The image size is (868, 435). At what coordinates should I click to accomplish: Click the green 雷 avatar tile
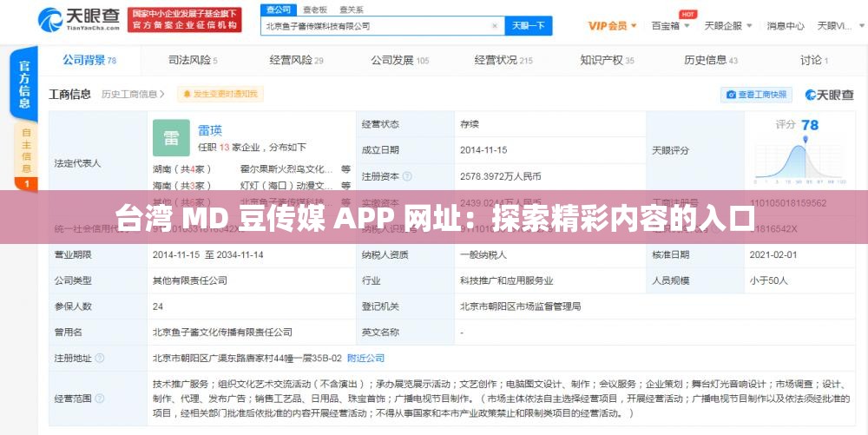[171, 138]
